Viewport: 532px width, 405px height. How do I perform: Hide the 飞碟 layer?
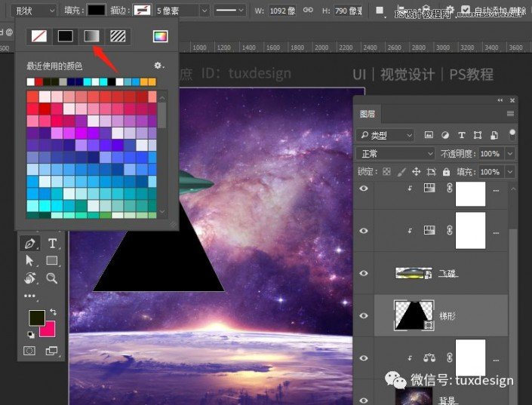pyautogui.click(x=364, y=273)
